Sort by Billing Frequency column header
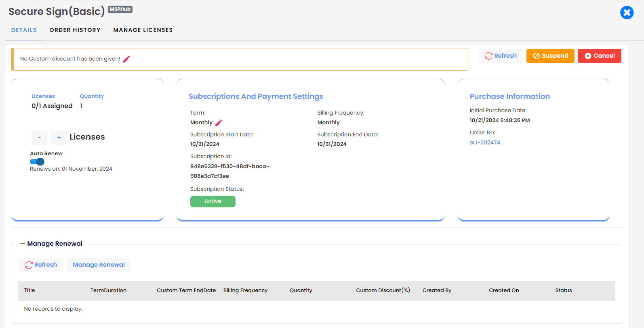The width and height of the screenshot is (644, 328). pos(245,290)
